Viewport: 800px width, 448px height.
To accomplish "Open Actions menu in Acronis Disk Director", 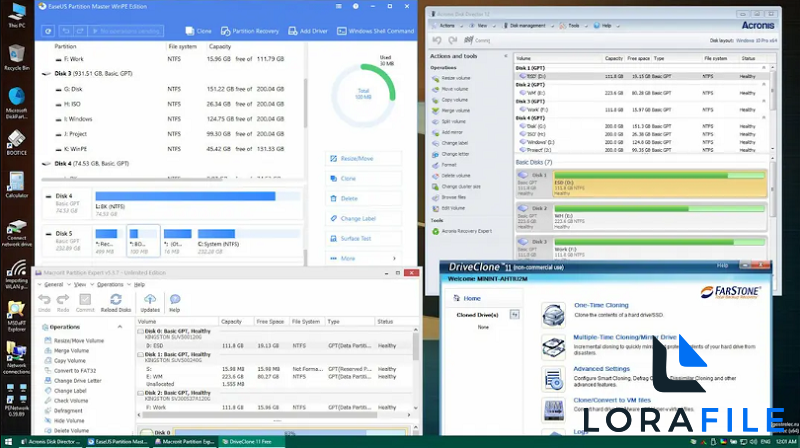I will 447,26.
